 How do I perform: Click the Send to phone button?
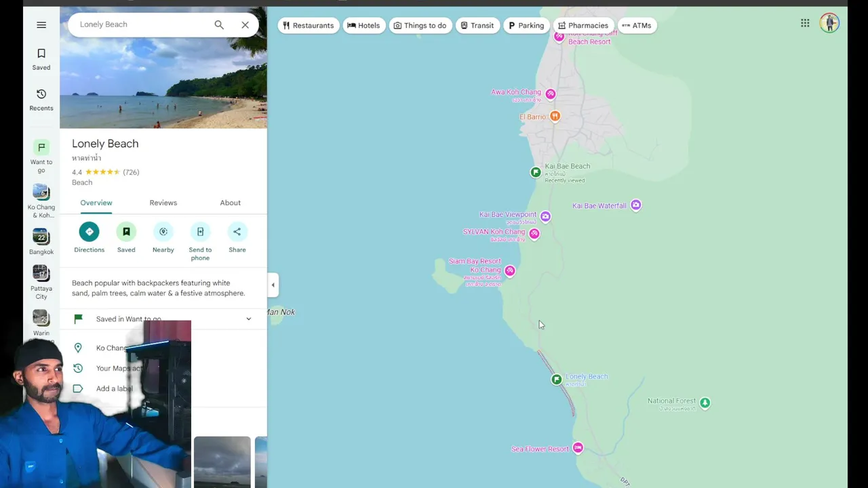tap(200, 241)
